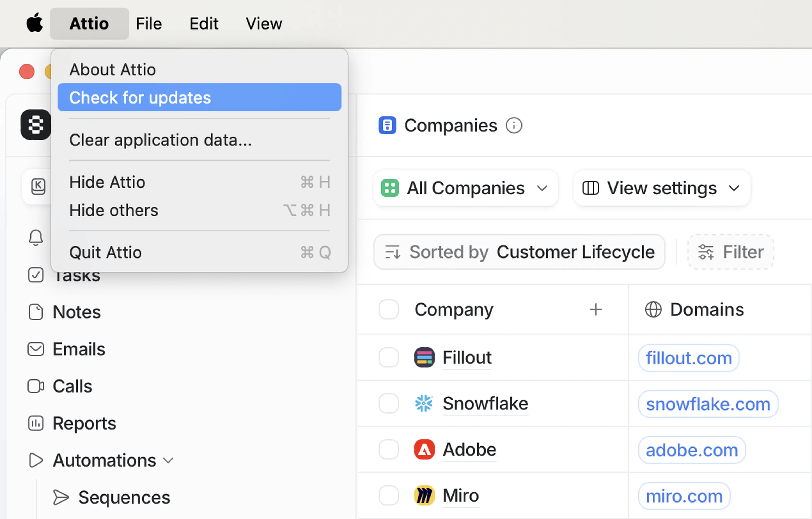
Task: Toggle the select-all Company header checkbox
Action: [388, 309]
